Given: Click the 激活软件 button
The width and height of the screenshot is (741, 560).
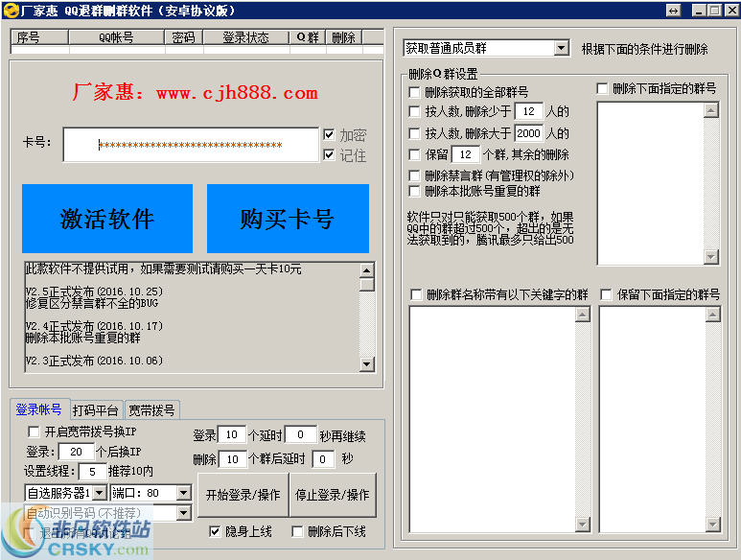Looking at the screenshot, I should pyautogui.click(x=107, y=219).
